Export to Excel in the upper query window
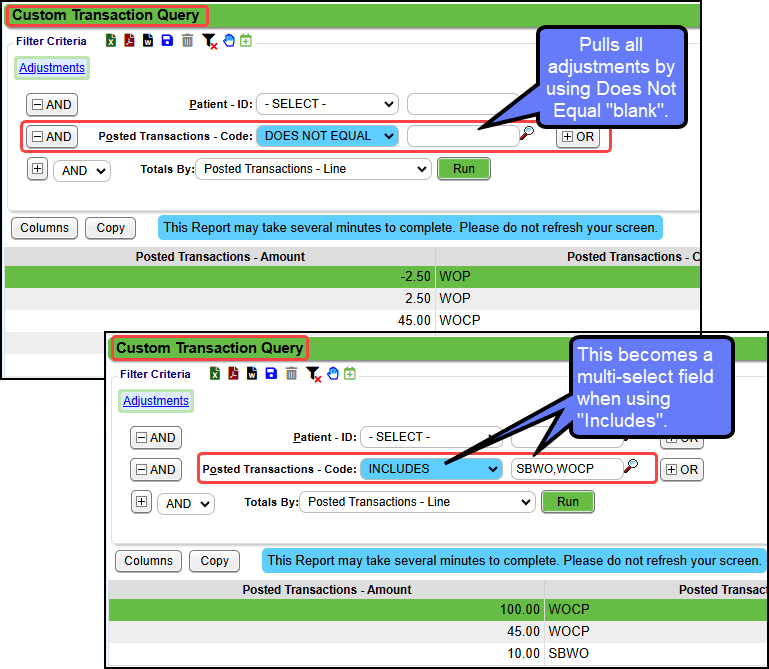Screen dimensions: 769x669 pos(111,41)
